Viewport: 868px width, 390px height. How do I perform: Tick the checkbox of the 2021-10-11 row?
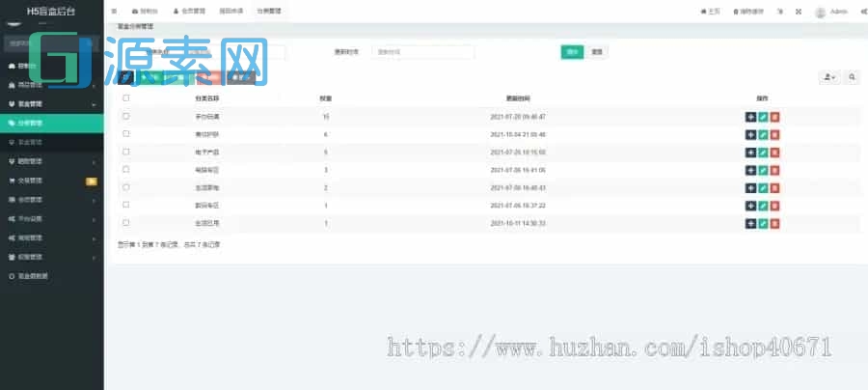pos(126,223)
